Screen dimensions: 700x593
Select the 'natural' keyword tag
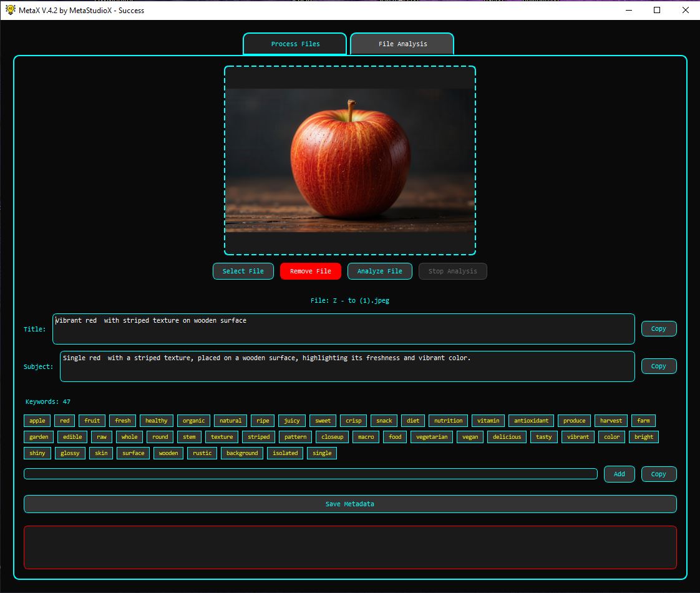pyautogui.click(x=230, y=421)
